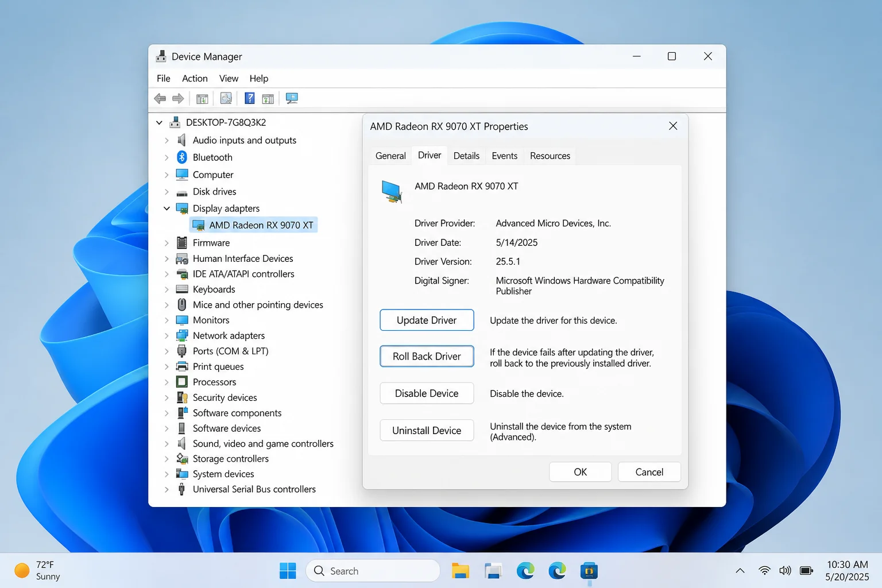Image resolution: width=882 pixels, height=588 pixels.
Task: Click the Print queues printer icon
Action: 182,366
